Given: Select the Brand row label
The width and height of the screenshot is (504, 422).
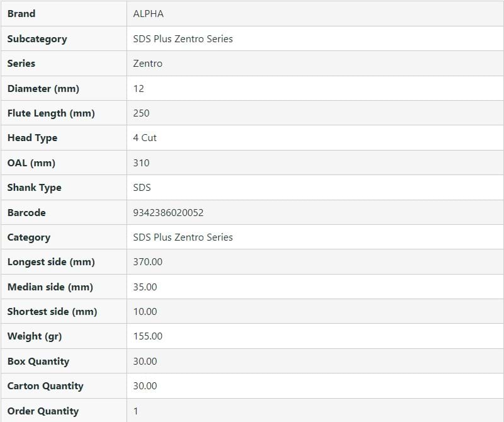Looking at the screenshot, I should pyautogui.click(x=21, y=14).
